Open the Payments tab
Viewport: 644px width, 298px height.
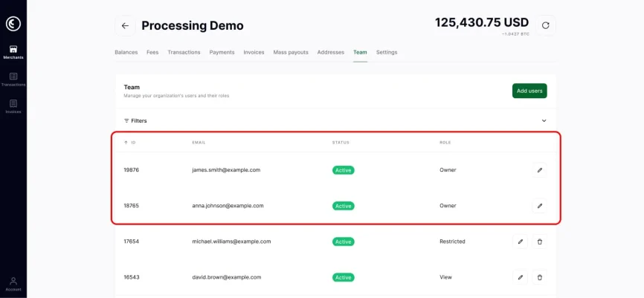click(222, 53)
